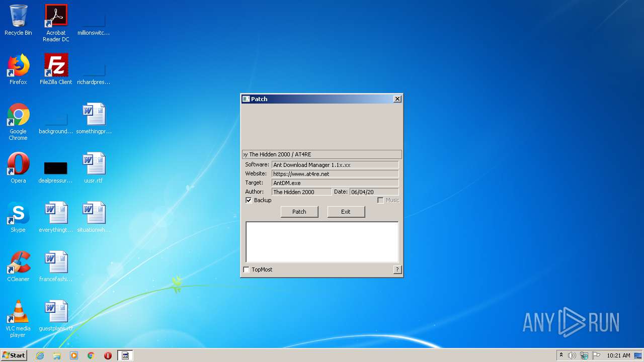Open Opera from the taskbar
Screen dimensions: 644x362
click(x=108, y=355)
